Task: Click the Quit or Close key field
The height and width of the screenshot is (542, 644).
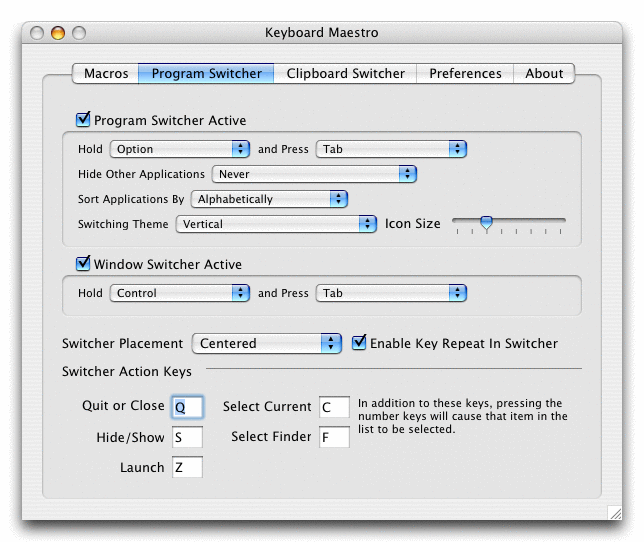Action: point(187,407)
